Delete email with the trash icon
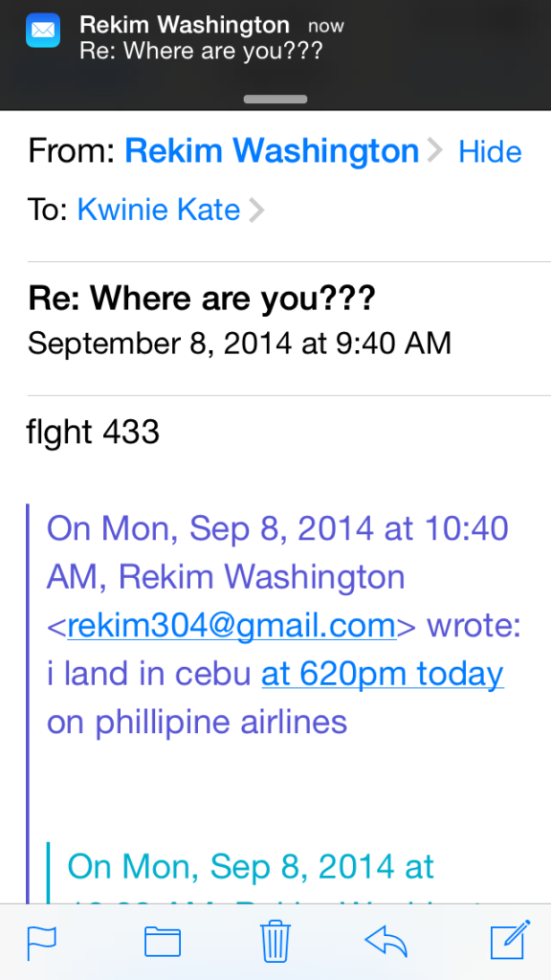The width and height of the screenshot is (551, 980). 275,942
